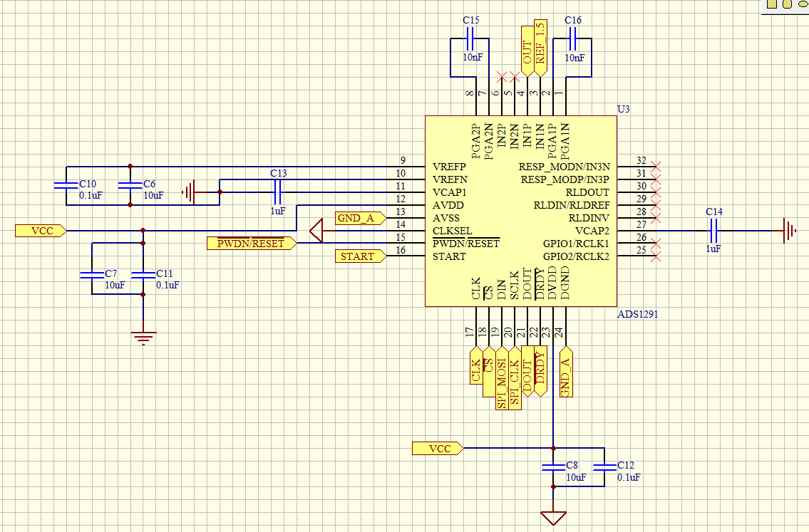Select capacitor C12 symbol
Screen dimensions: 809x532
coord(604,467)
